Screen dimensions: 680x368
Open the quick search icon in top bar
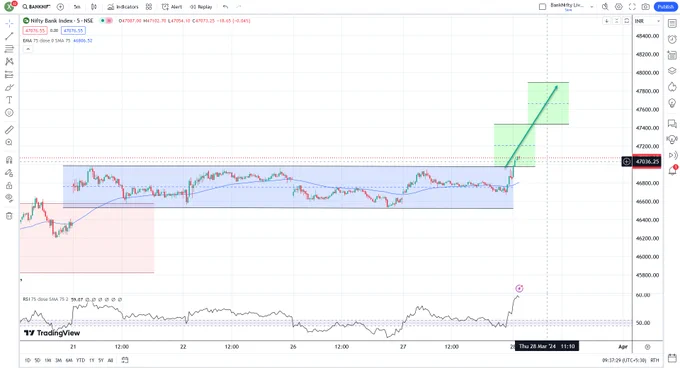pos(605,7)
